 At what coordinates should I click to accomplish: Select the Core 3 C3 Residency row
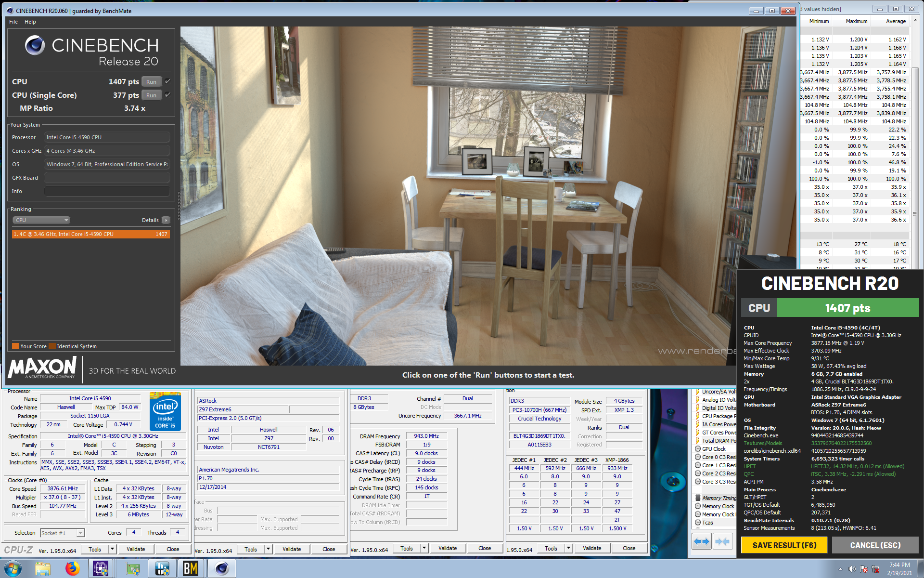point(715,482)
